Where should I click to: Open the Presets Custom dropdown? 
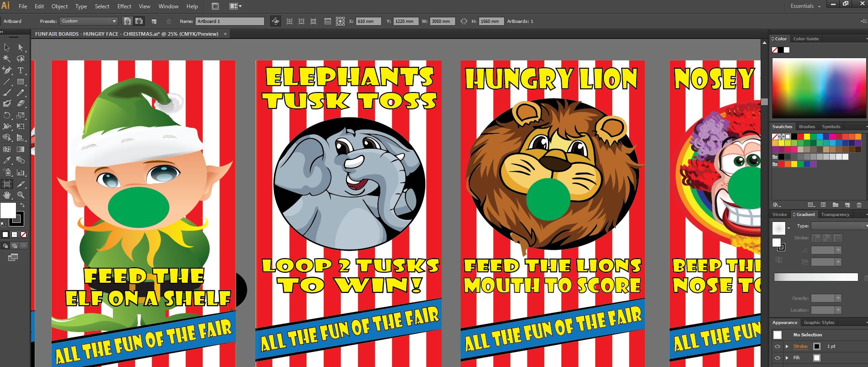[x=89, y=21]
